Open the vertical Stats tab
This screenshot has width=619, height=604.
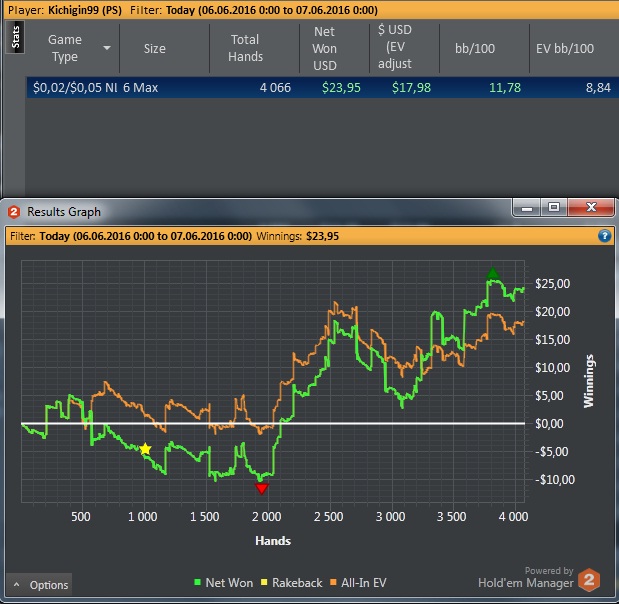(x=15, y=37)
